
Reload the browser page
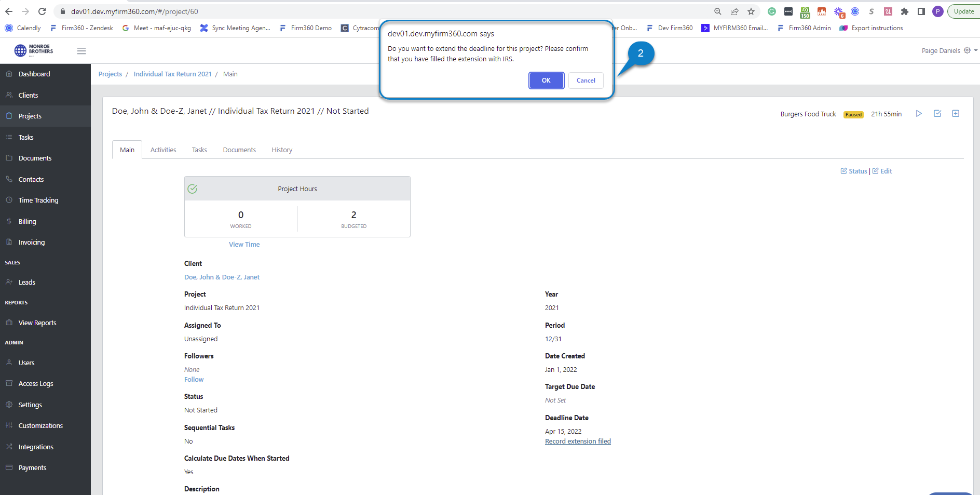click(x=42, y=11)
